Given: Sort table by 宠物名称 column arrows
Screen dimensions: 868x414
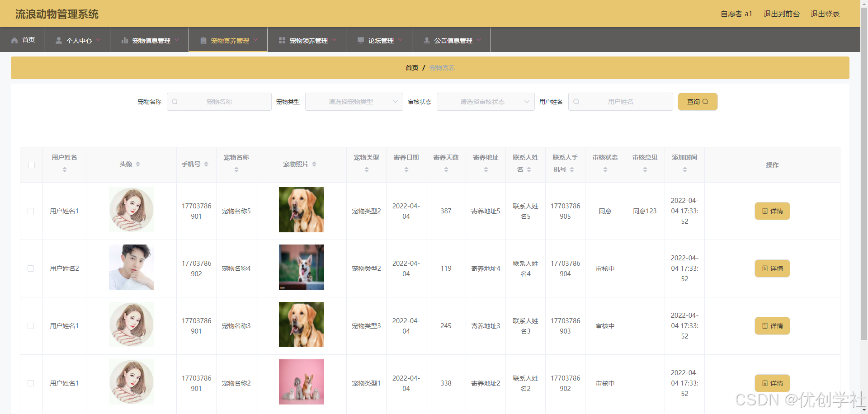Looking at the screenshot, I should click(236, 169).
